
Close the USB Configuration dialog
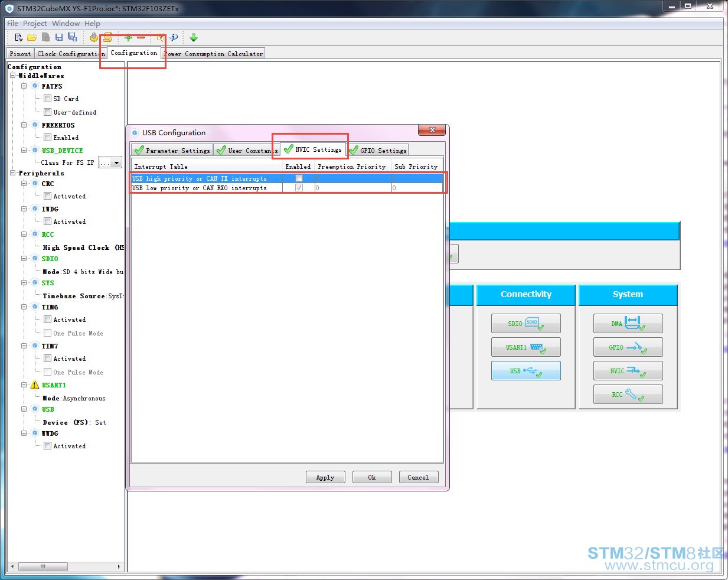click(x=433, y=130)
